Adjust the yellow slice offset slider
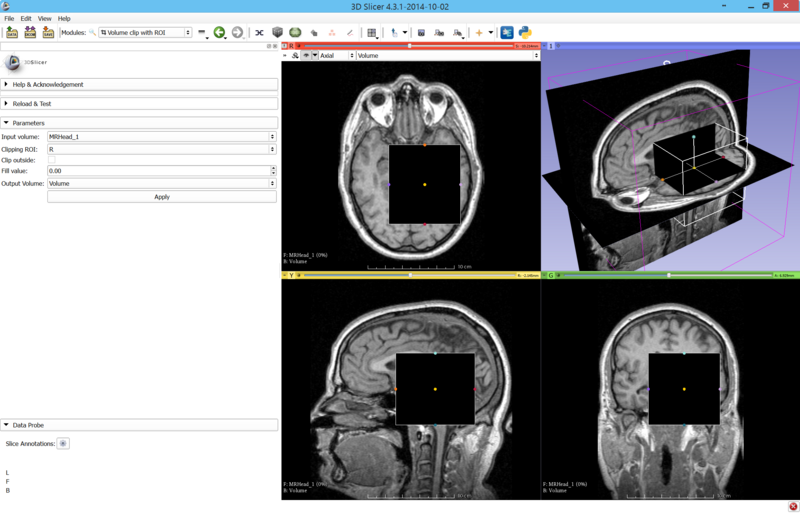The image size is (800, 513). 408,275
